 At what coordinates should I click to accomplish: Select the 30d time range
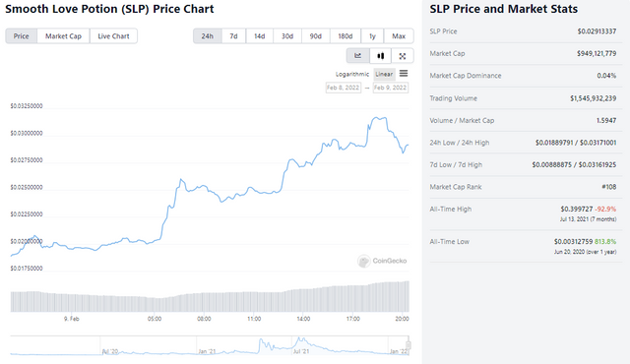click(x=287, y=36)
